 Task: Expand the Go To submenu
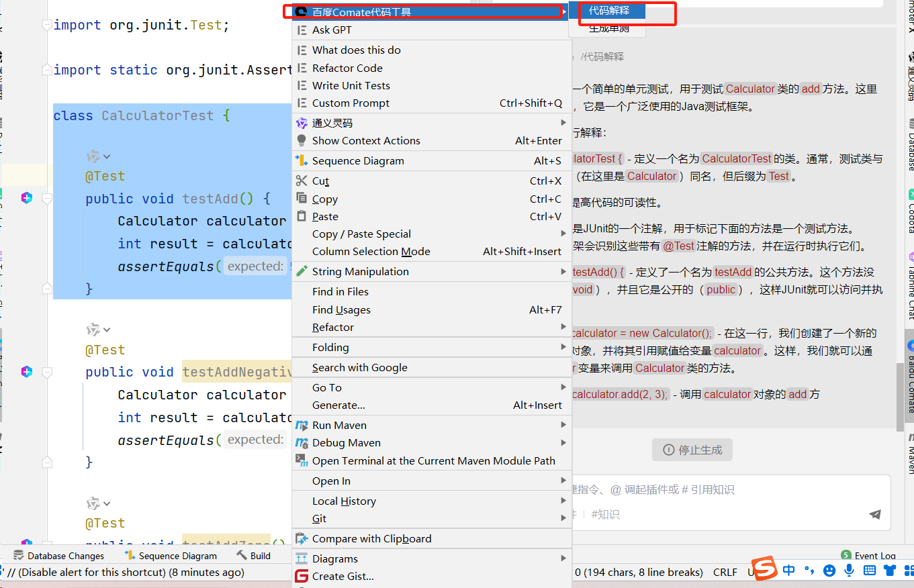[x=432, y=387]
